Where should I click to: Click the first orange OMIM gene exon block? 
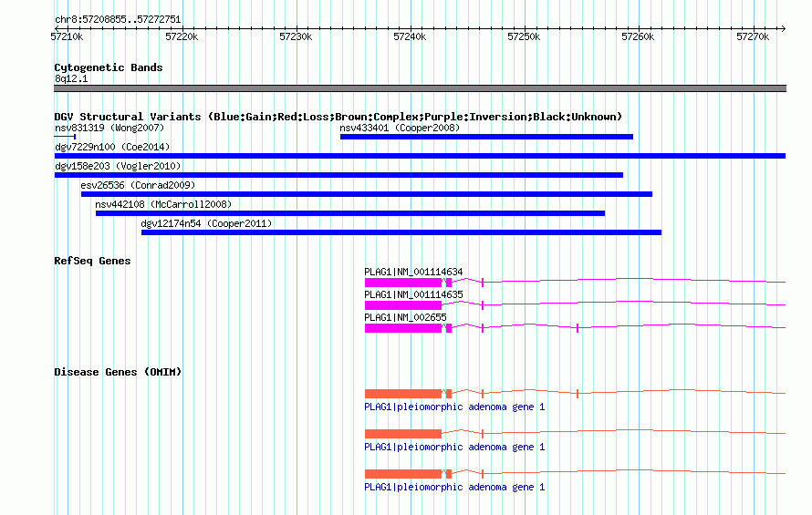click(x=403, y=394)
